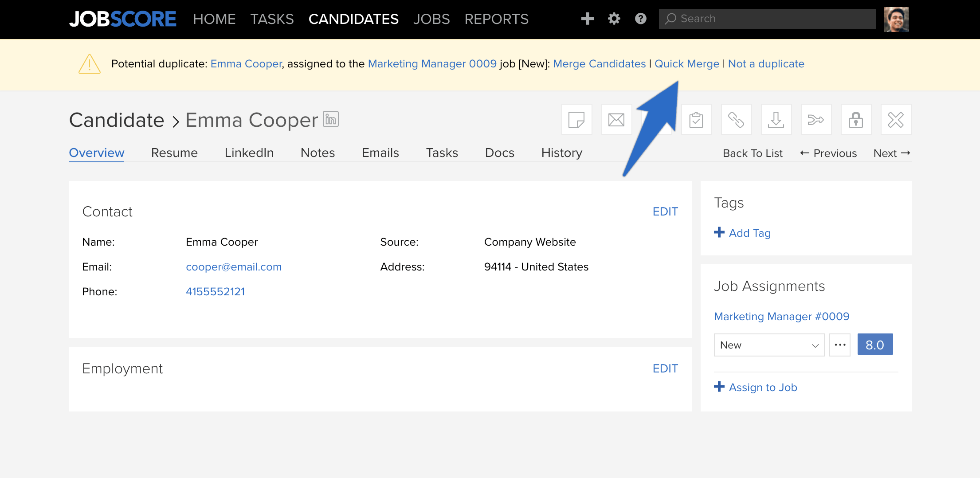Open the Emails tab

(x=380, y=153)
